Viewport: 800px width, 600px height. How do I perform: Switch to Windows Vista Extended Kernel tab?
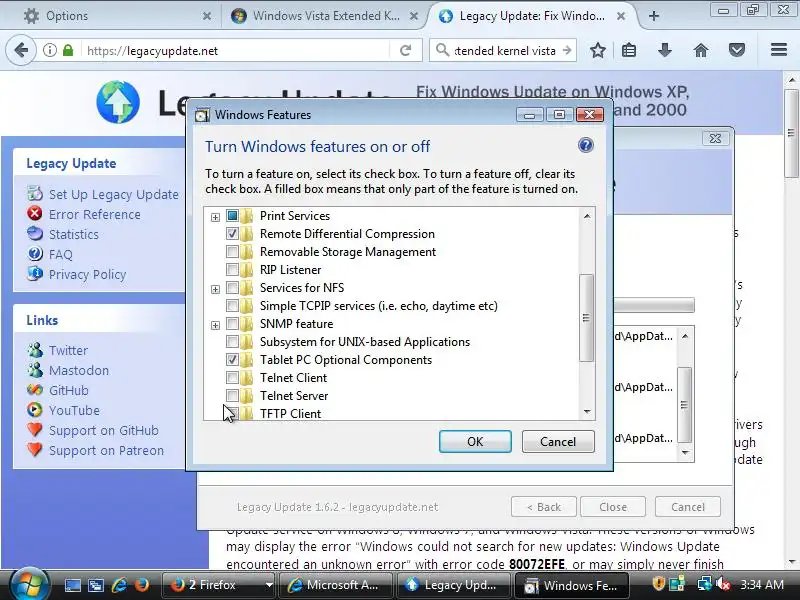tap(326, 16)
